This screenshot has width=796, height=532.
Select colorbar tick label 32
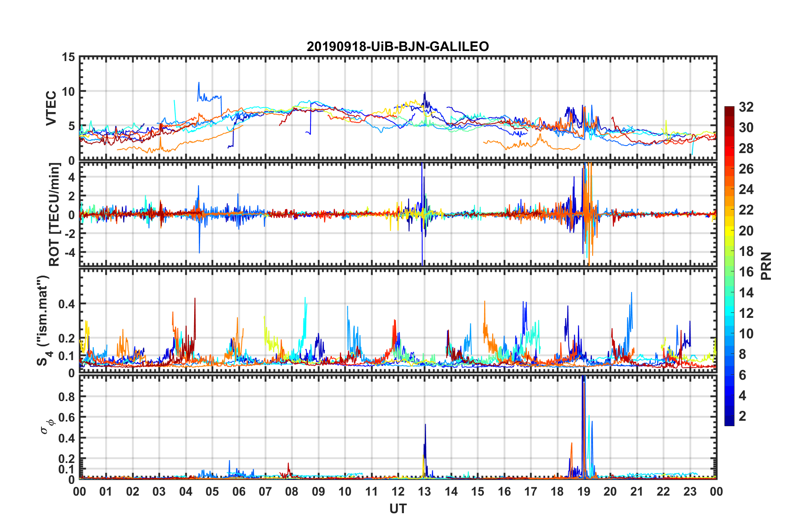[746, 107]
